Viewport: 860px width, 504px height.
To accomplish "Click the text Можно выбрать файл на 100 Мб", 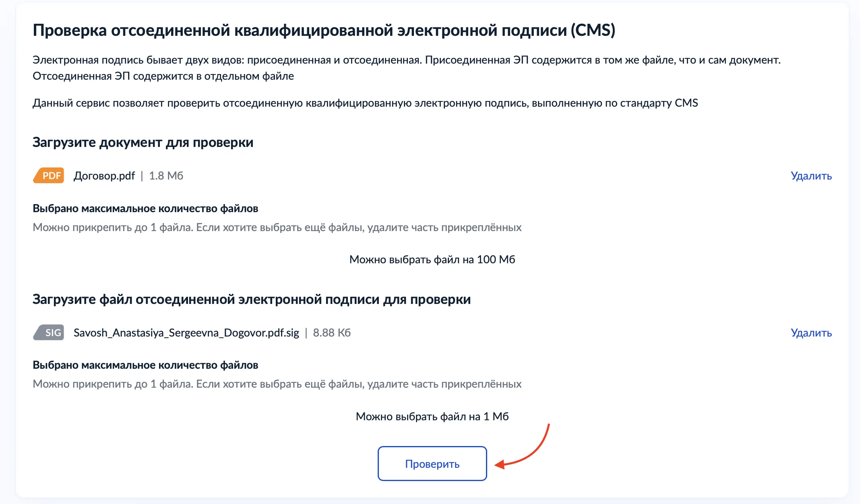I will pyautogui.click(x=432, y=260).
